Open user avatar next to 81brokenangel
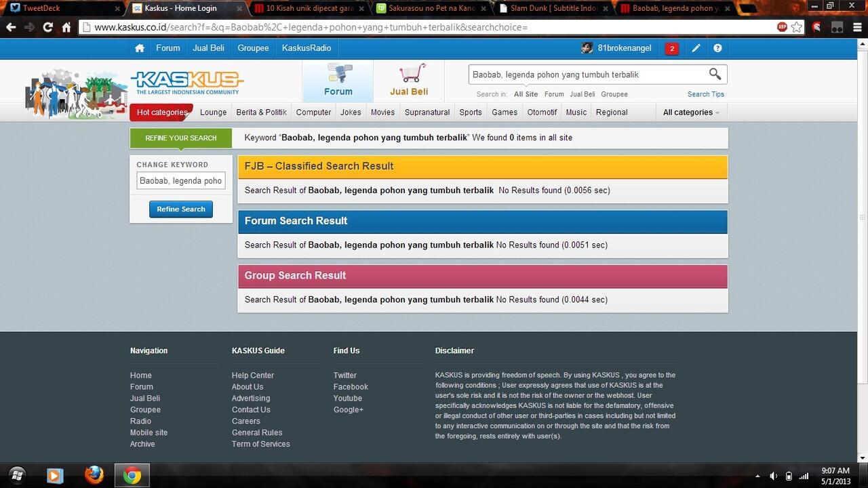 (x=587, y=48)
